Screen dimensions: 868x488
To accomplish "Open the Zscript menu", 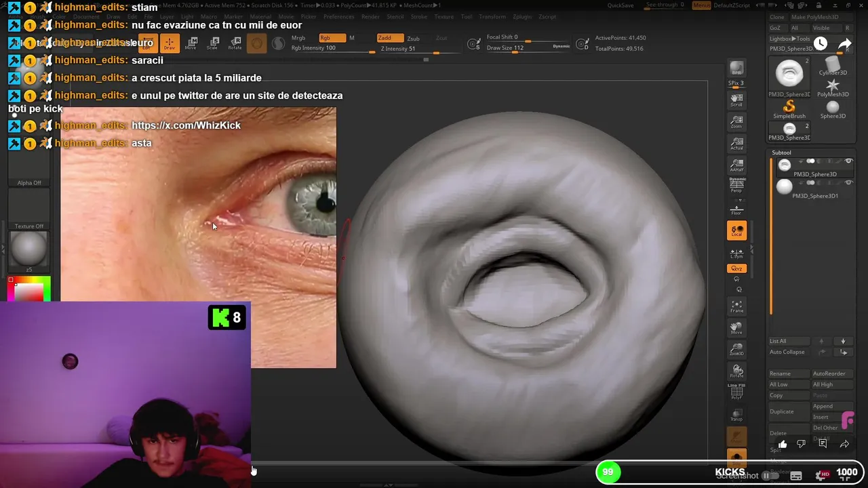I will pyautogui.click(x=547, y=17).
